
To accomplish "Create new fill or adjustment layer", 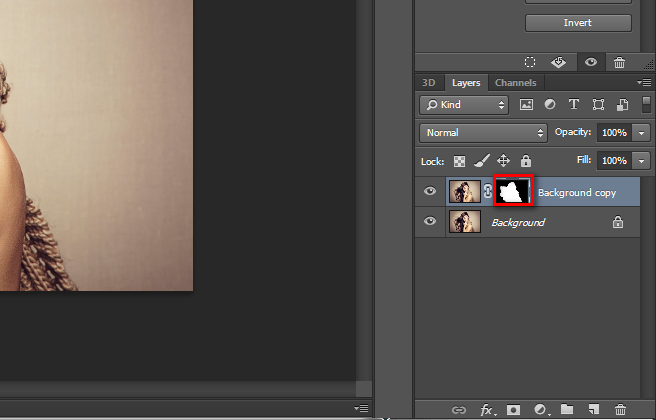I will pyautogui.click(x=541, y=409).
